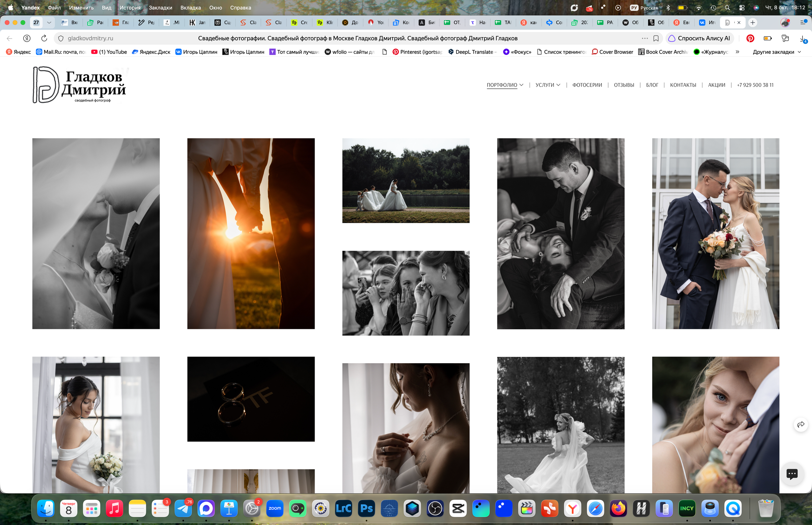Expand the tab group chevron
This screenshot has width=812, height=525.
[x=49, y=23]
